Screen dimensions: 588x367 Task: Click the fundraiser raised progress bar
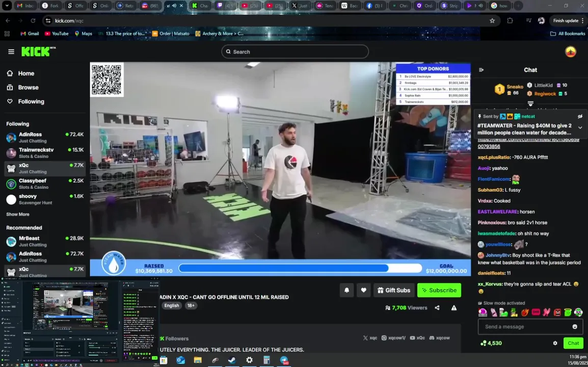click(x=300, y=268)
